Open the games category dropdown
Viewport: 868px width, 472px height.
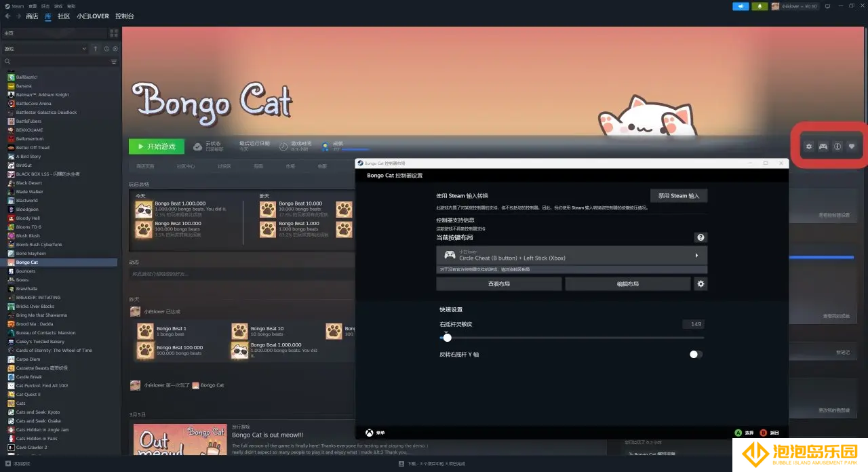tap(45, 49)
